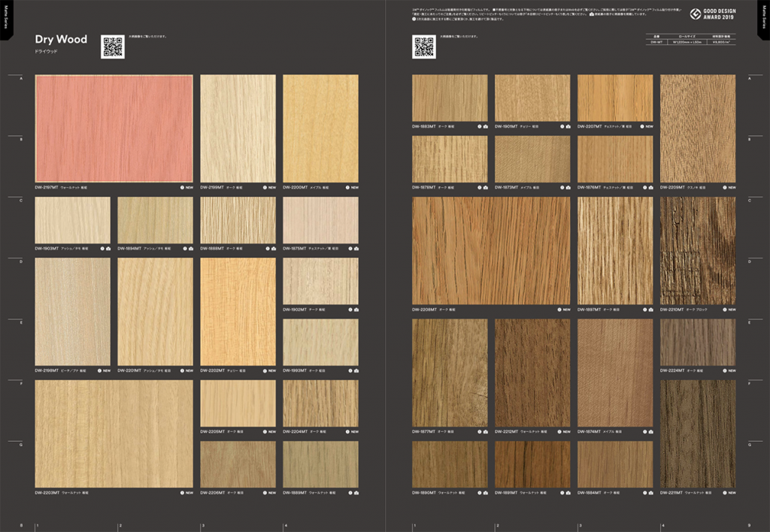Click the katakana subtitle under Dry Wood
This screenshot has width=770, height=532.
(x=46, y=52)
